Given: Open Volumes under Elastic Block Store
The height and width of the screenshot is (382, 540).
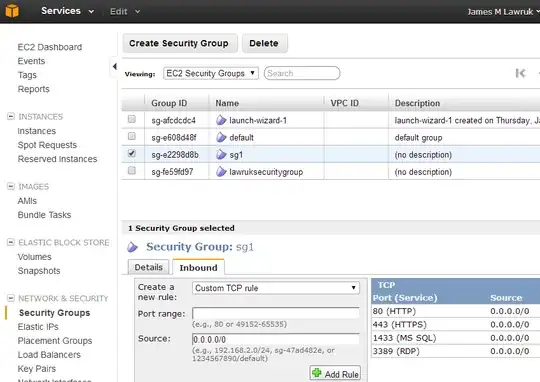Looking at the screenshot, I should (34, 257).
